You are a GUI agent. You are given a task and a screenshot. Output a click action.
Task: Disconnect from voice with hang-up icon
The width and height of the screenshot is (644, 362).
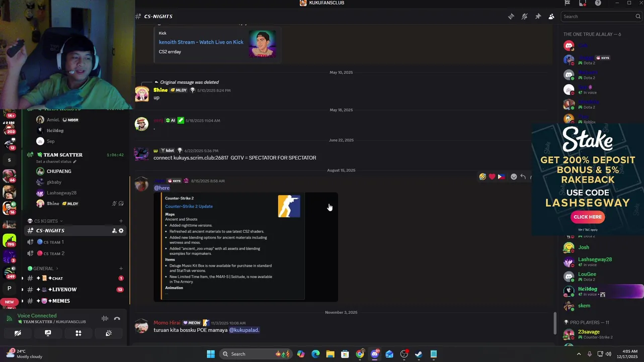click(117, 318)
